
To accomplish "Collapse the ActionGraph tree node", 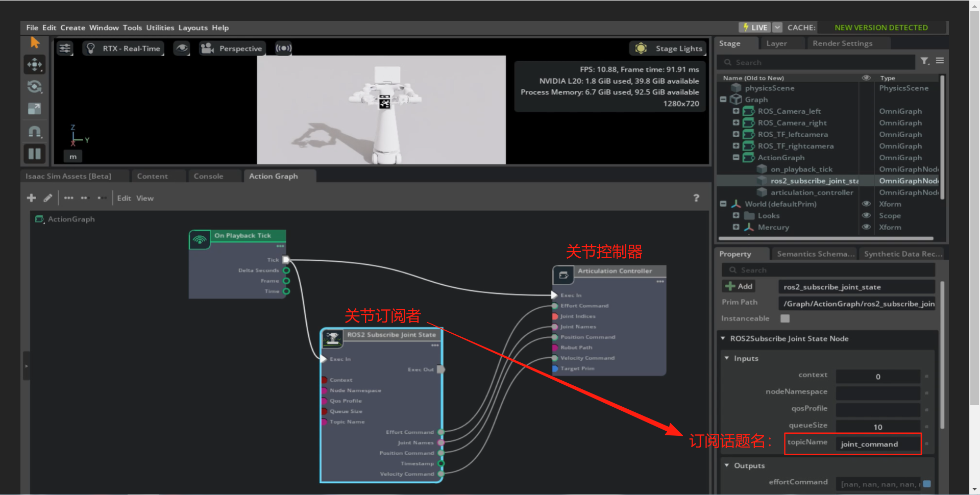I will pos(736,157).
